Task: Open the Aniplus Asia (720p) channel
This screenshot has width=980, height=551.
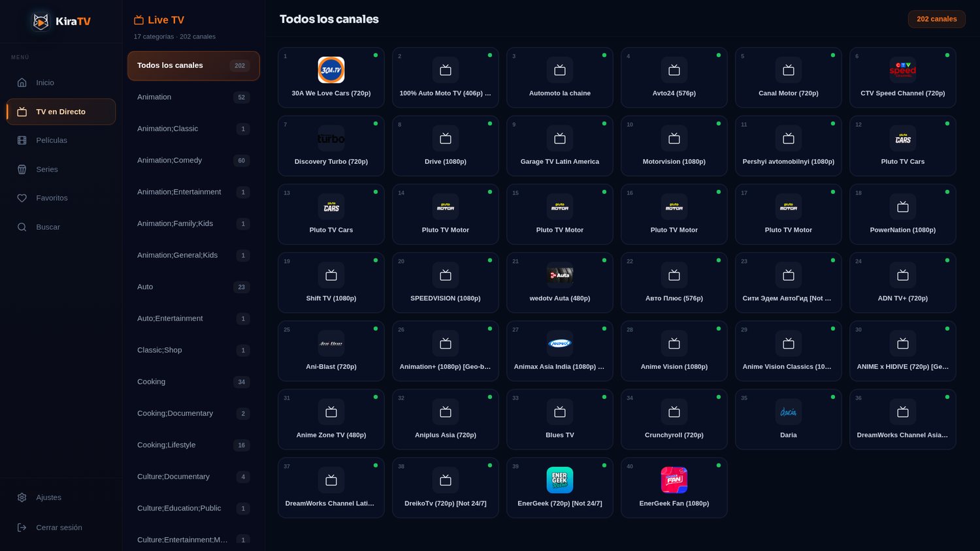Action: click(446, 420)
